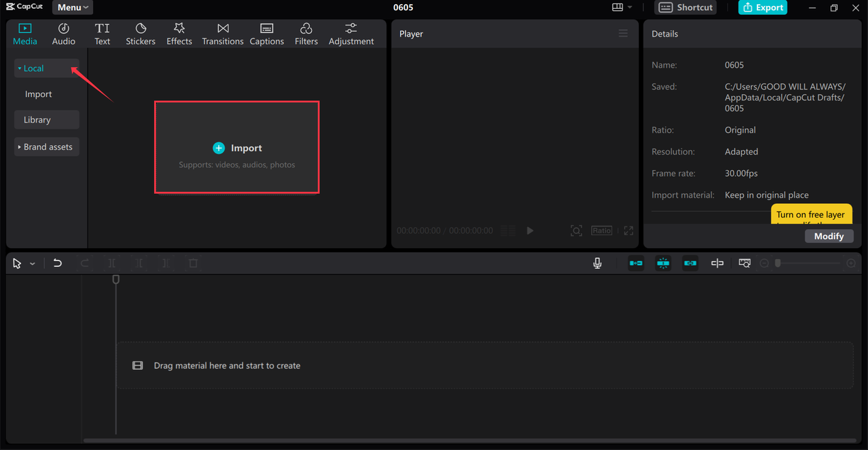
Task: Open the Ratio button in Player
Action: [x=601, y=230]
